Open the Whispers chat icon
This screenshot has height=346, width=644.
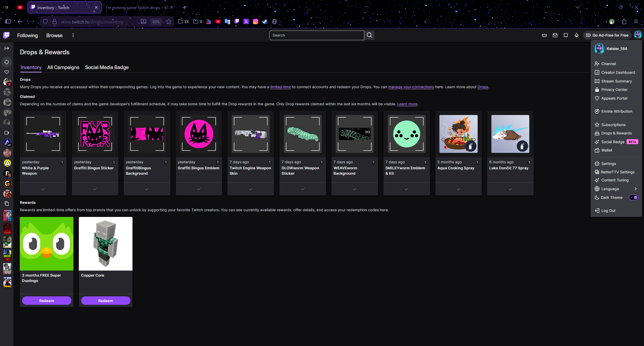point(566,35)
